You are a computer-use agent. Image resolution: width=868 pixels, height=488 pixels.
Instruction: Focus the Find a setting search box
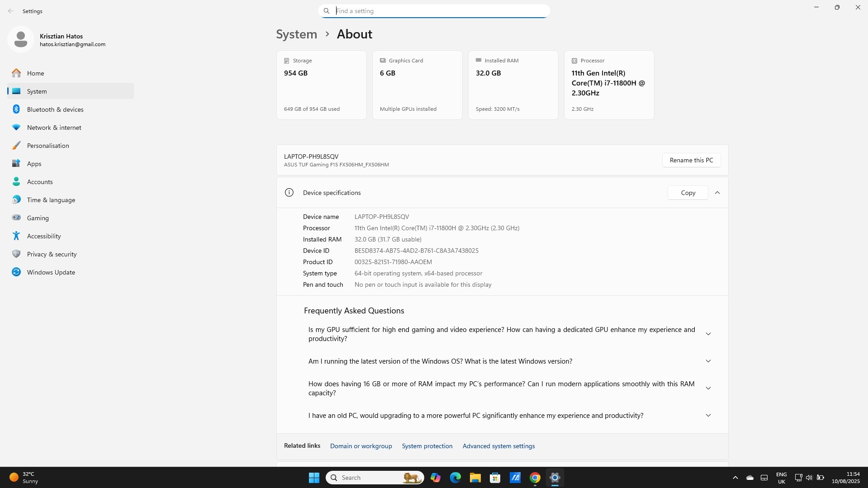[x=434, y=11]
